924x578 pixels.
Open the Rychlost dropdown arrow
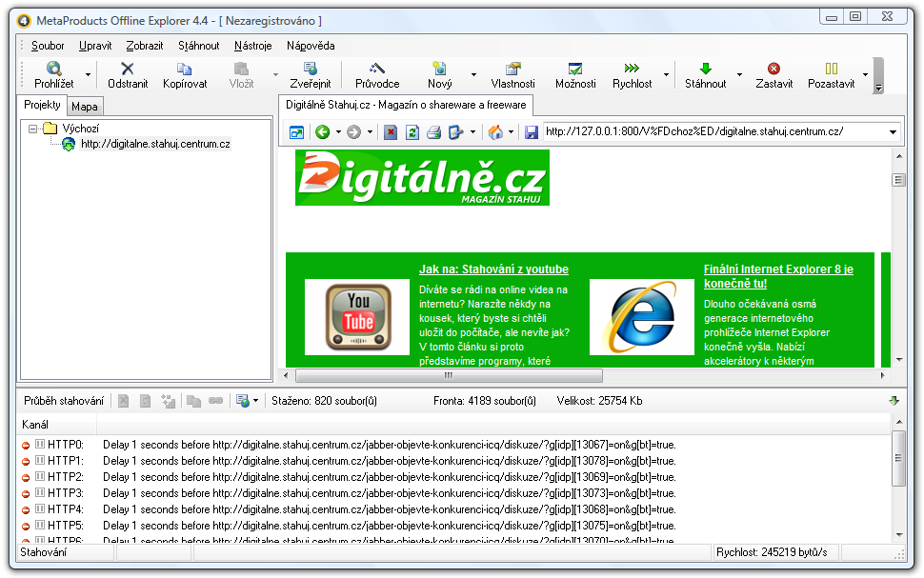(666, 75)
